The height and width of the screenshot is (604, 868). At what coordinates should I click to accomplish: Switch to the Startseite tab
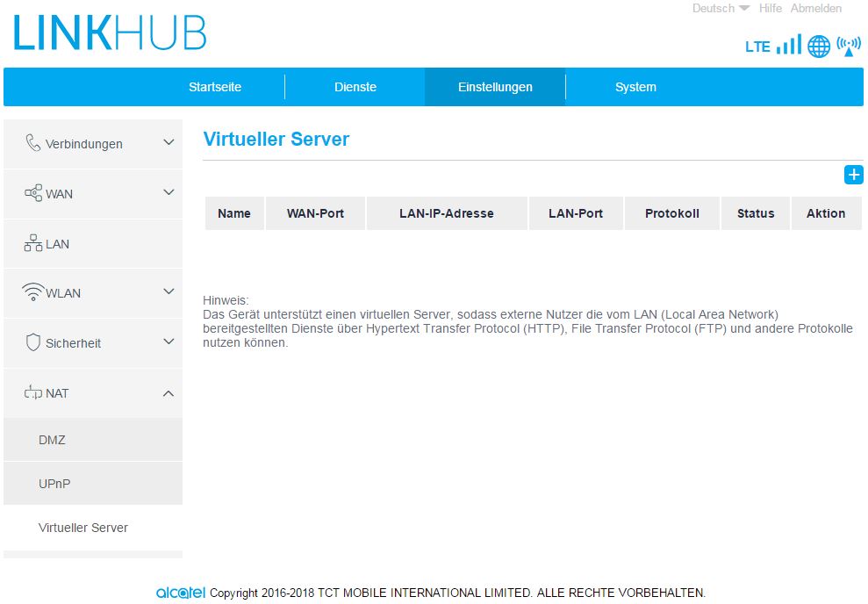coord(215,87)
